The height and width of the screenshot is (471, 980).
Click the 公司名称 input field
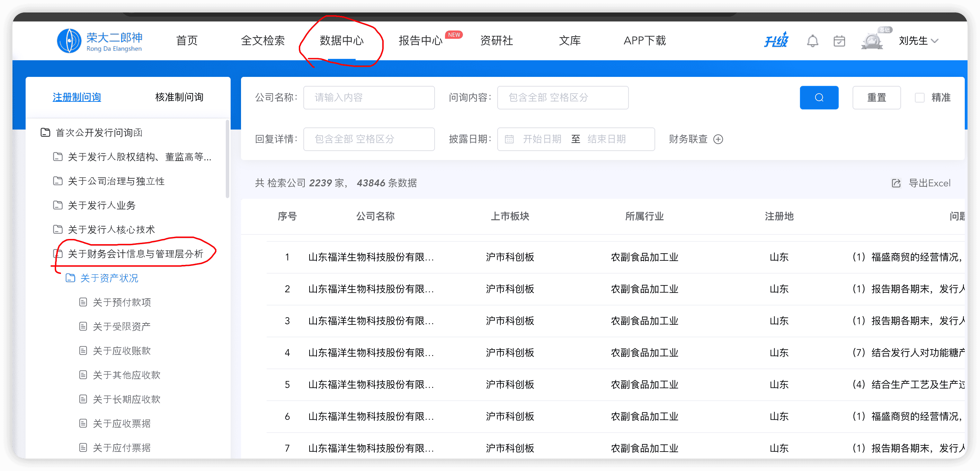[x=369, y=98]
